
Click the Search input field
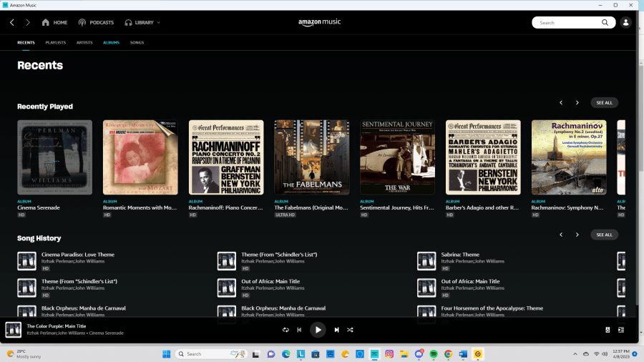coord(569,22)
